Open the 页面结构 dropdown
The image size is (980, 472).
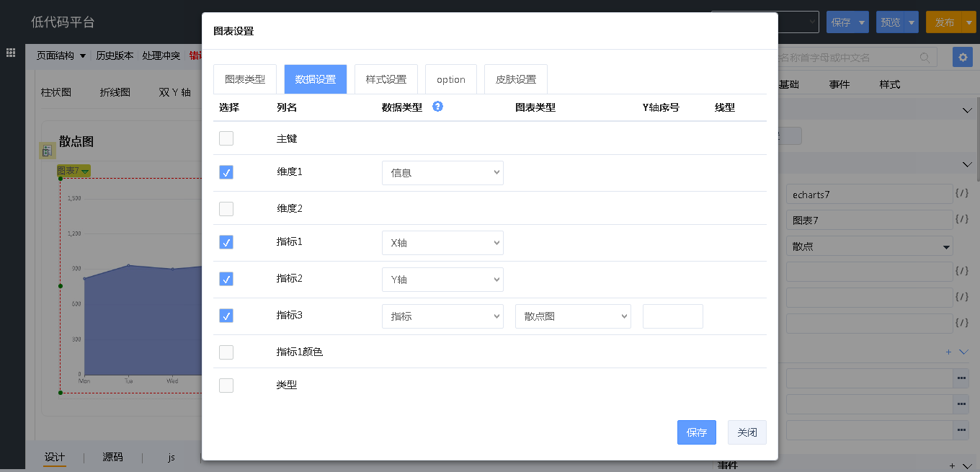pyautogui.click(x=61, y=55)
